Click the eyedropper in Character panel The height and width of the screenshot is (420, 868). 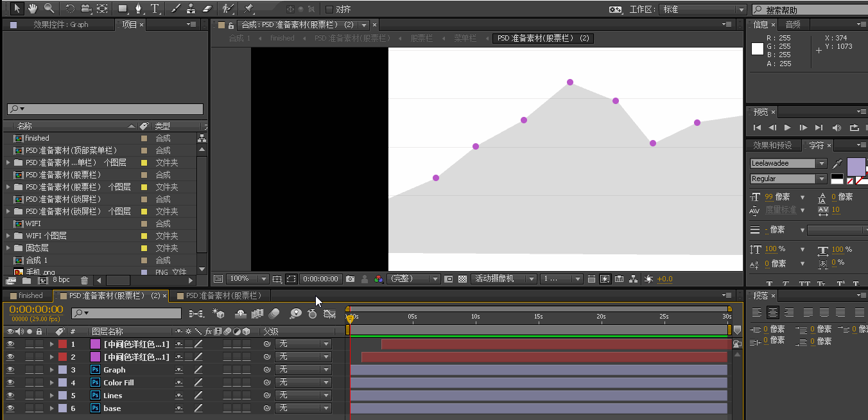[837, 164]
